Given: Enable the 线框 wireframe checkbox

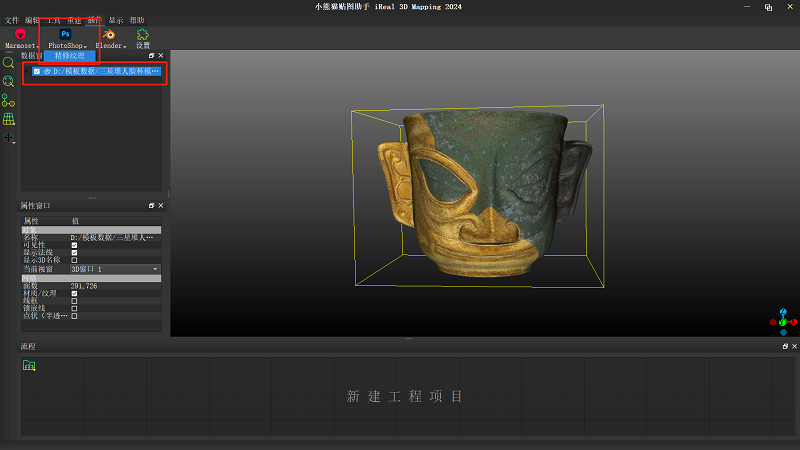Looking at the screenshot, I should pos(74,301).
